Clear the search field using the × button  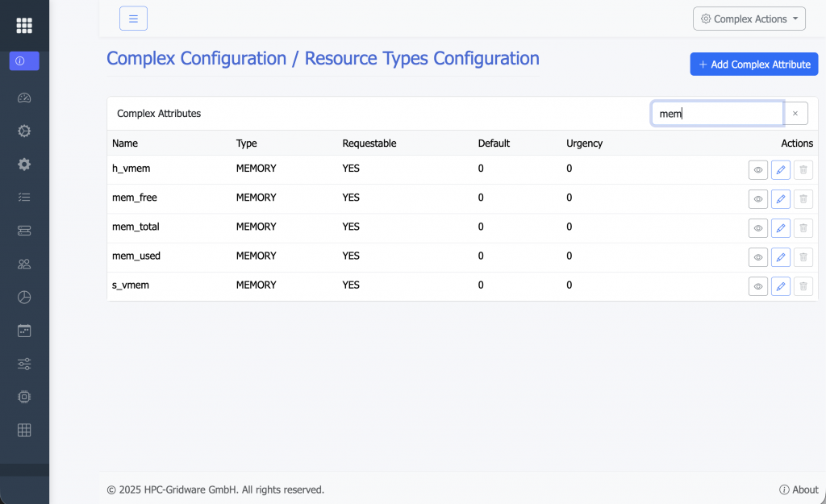click(x=795, y=113)
